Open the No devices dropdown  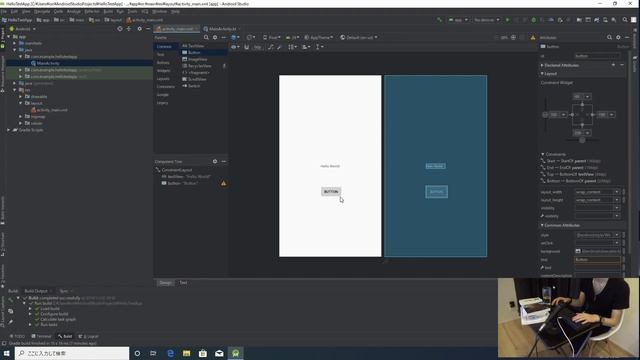click(487, 20)
